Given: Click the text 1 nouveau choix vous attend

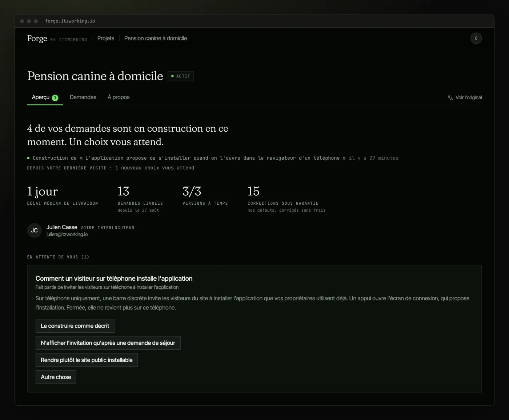Looking at the screenshot, I should [x=155, y=168].
